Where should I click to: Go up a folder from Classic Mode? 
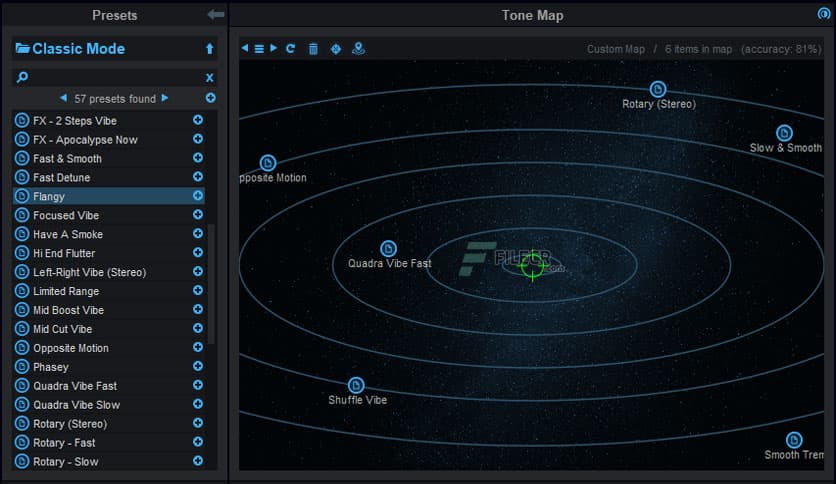210,49
